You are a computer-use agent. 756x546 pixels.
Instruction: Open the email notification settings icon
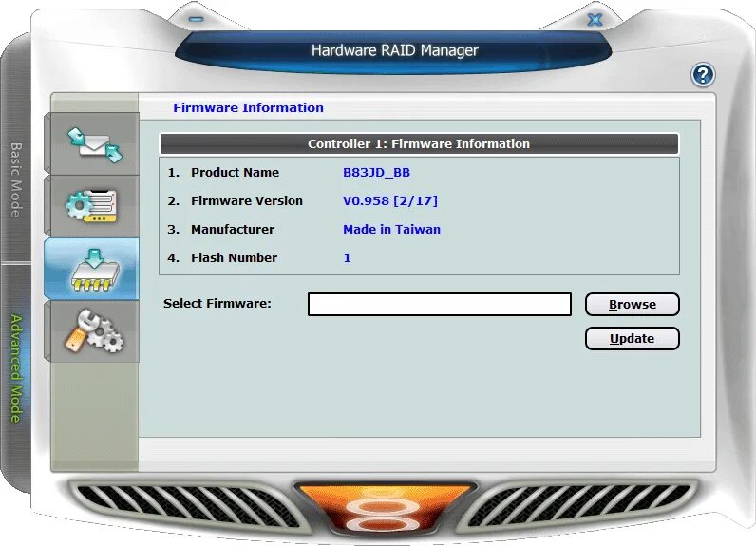pos(95,144)
